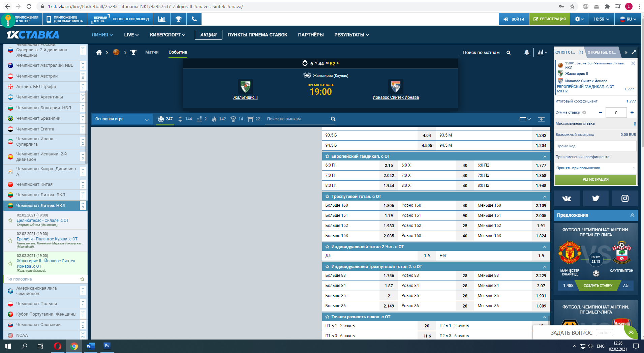Open the РЕЗУЛЬТАТЫ menu
The height and width of the screenshot is (353, 644).
coord(351,35)
